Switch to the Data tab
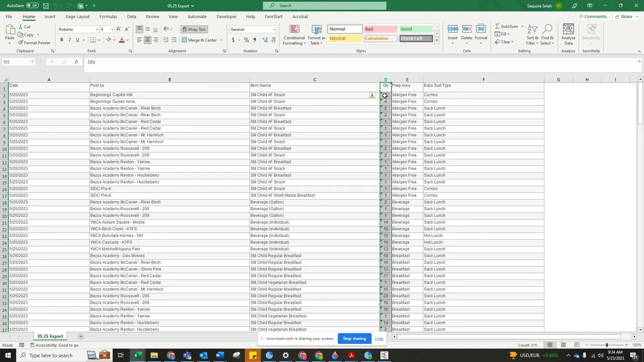 (x=131, y=17)
